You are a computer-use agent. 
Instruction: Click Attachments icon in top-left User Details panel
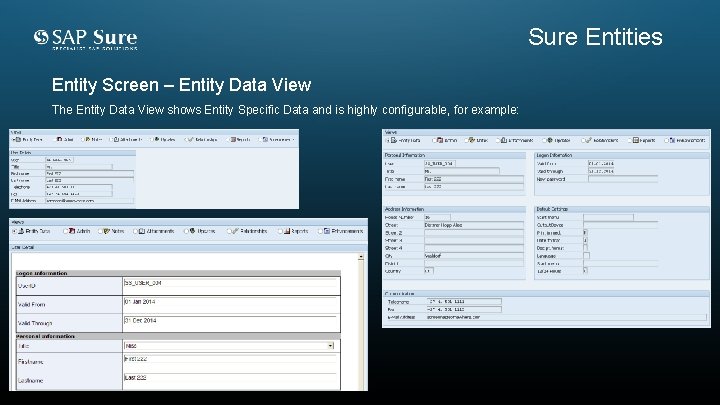click(x=116, y=139)
